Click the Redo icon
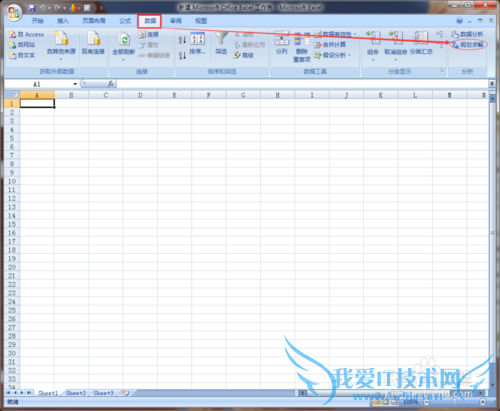This screenshot has width=500, height=411. point(57,7)
